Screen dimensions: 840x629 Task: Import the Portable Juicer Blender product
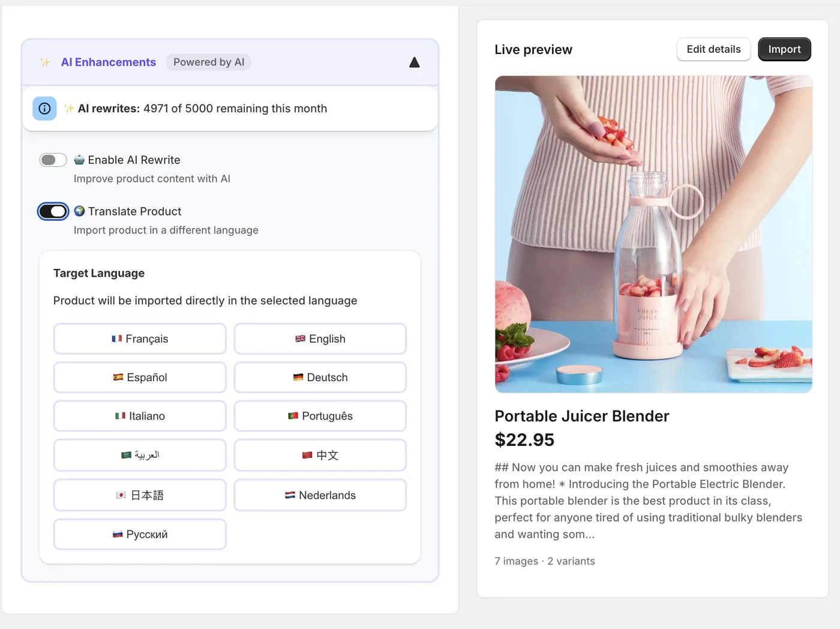coord(785,49)
